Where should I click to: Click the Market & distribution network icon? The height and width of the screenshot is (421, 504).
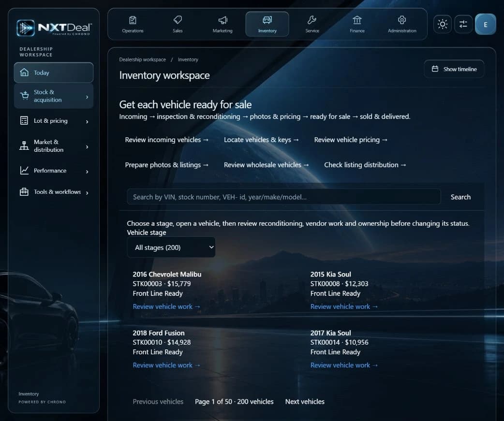(x=24, y=145)
